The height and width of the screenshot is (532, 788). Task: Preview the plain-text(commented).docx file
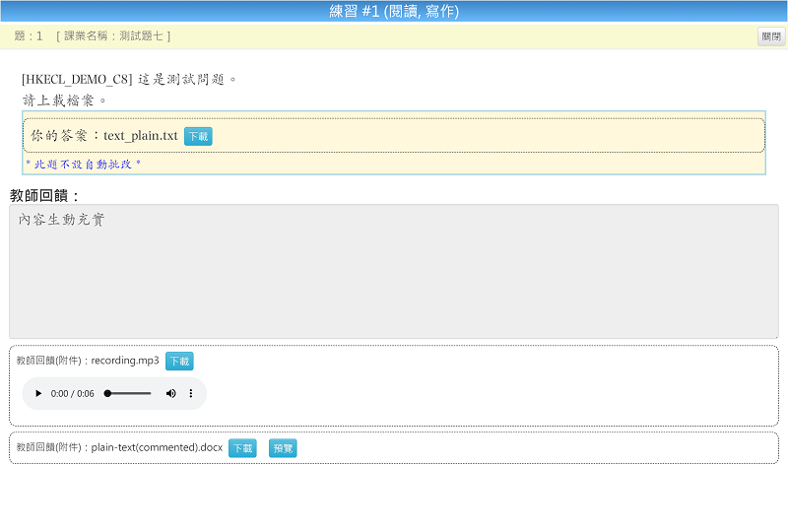pyautogui.click(x=283, y=448)
